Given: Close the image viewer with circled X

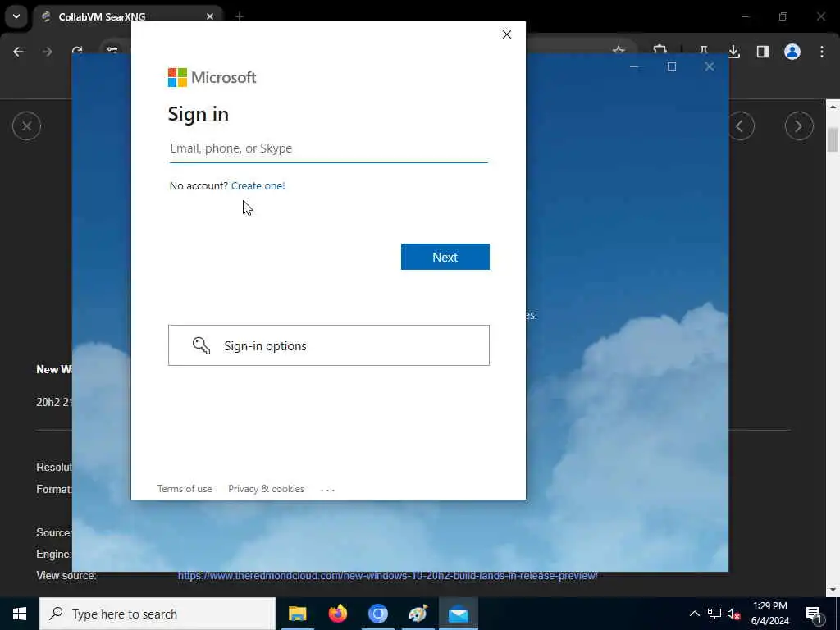Looking at the screenshot, I should 26,126.
